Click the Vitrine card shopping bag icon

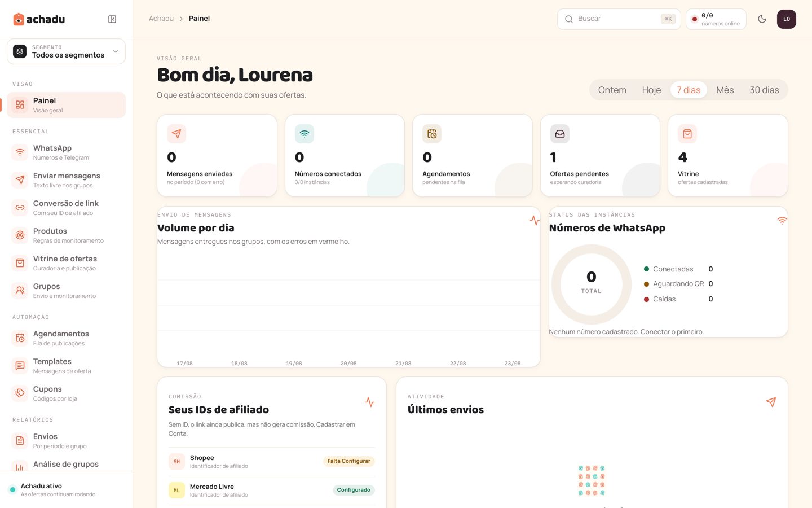[687, 134]
